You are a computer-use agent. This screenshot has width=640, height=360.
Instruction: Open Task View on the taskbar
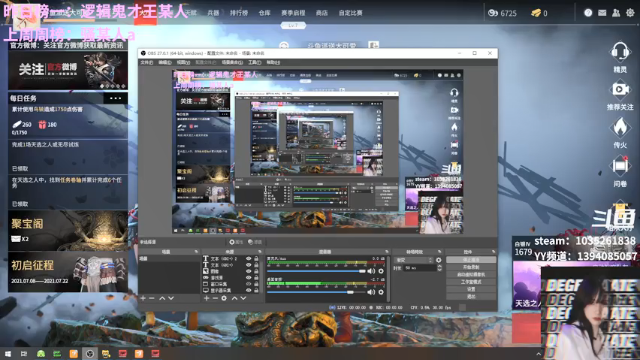pyautogui.click(x=24, y=353)
